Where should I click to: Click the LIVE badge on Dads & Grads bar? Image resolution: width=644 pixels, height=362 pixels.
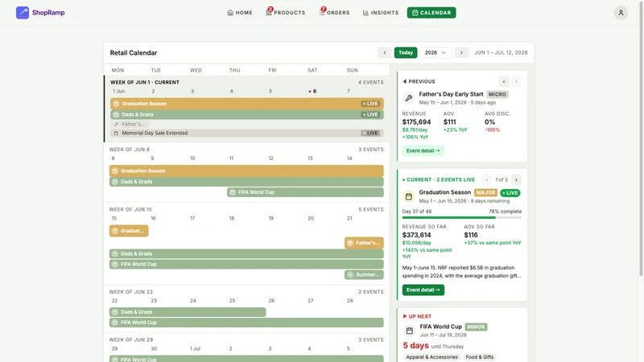pyautogui.click(x=369, y=114)
